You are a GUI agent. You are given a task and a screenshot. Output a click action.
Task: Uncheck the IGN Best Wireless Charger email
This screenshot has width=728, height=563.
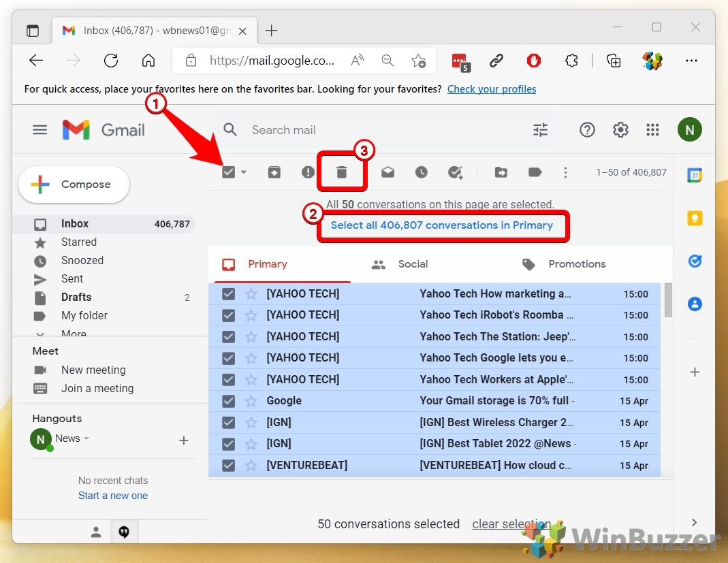[228, 422]
